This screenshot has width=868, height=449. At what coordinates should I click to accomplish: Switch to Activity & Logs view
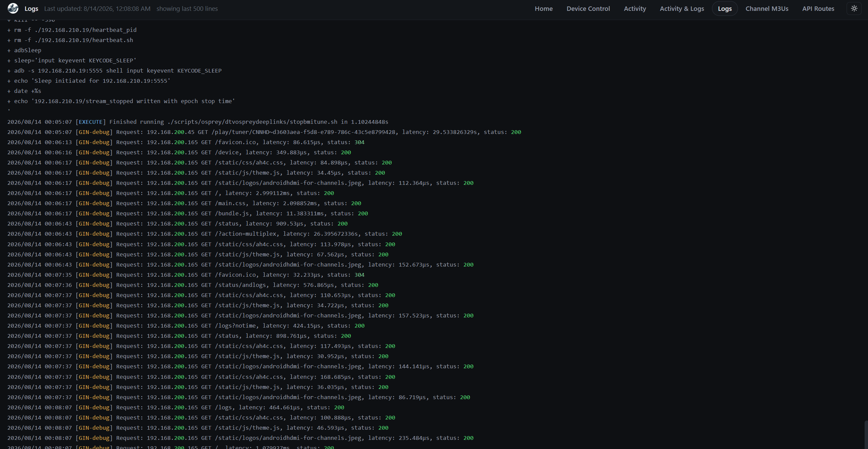(x=682, y=8)
